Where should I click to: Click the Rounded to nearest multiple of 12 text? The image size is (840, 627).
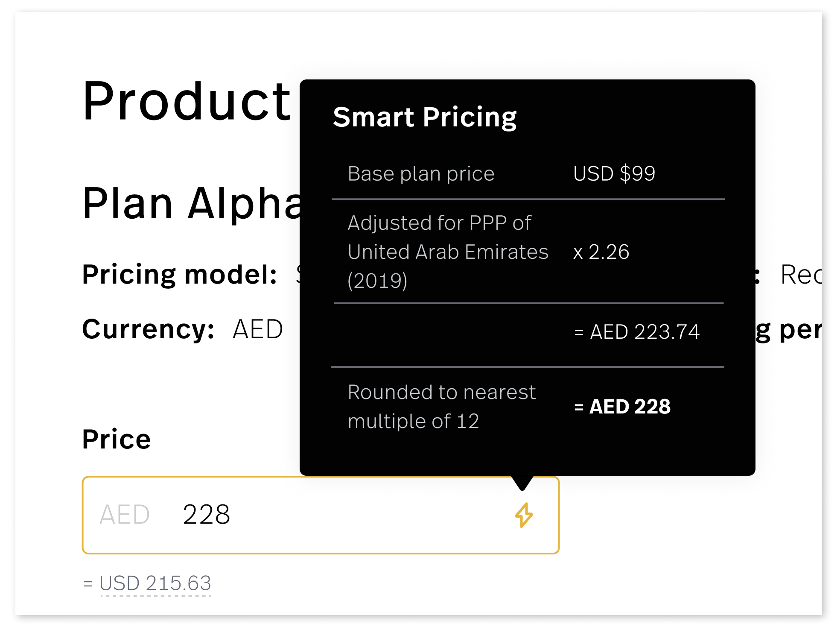point(441,407)
